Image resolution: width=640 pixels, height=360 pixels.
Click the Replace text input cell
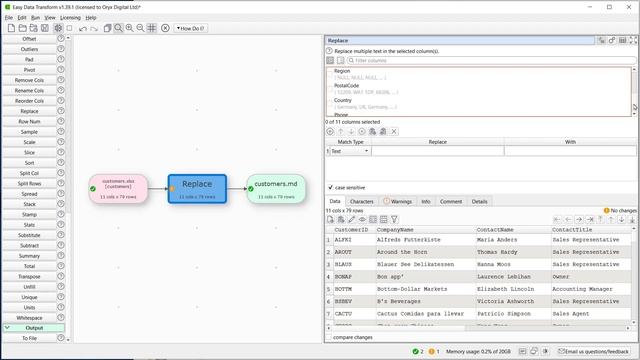(x=438, y=151)
